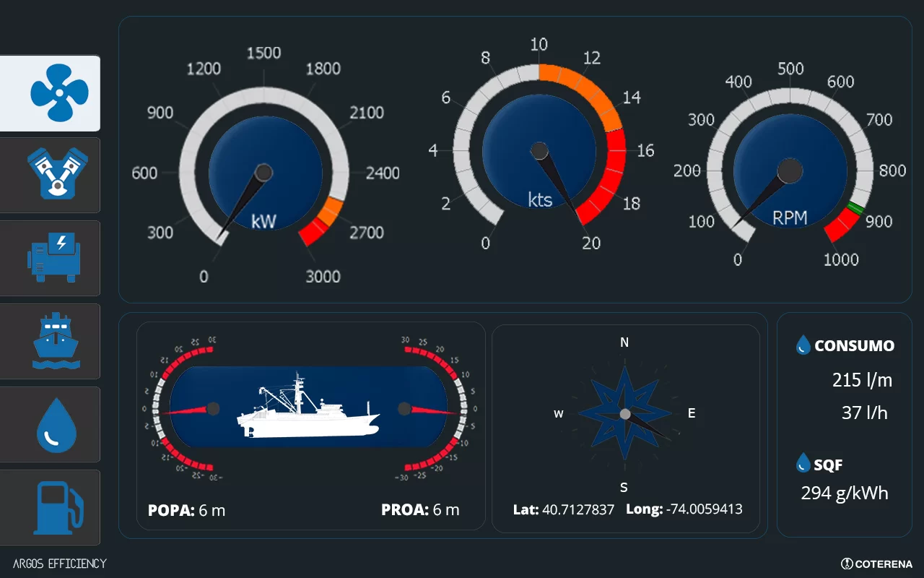
Task: Open the fuel pump section
Action: coord(50,507)
